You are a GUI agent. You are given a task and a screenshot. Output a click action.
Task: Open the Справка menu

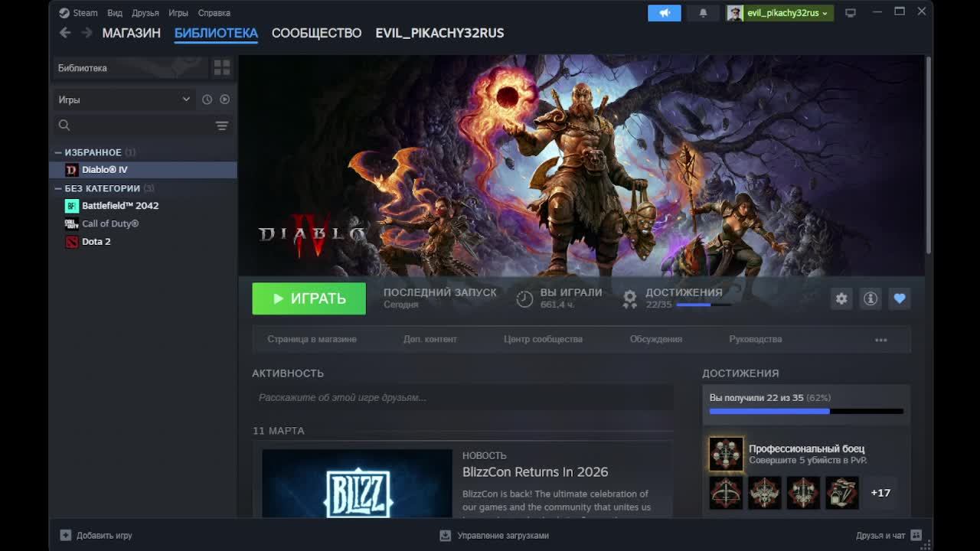(x=214, y=13)
